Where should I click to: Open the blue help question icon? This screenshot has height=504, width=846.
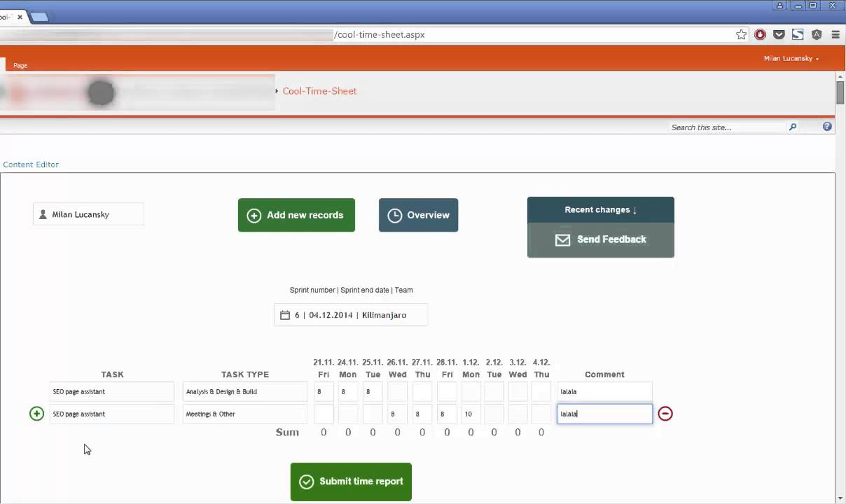click(827, 127)
